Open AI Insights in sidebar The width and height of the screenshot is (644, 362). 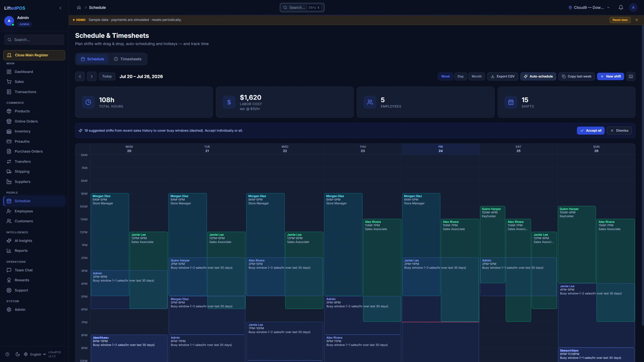coord(34,241)
